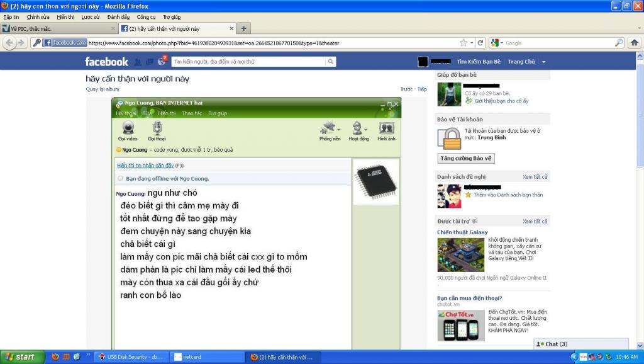This screenshot has height=364, width=644.
Task: Open the Lược sử menu
Action: coord(91,17)
